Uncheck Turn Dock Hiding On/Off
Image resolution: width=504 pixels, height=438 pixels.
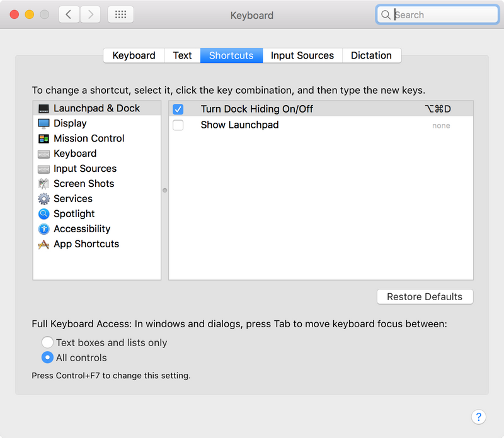click(x=178, y=109)
